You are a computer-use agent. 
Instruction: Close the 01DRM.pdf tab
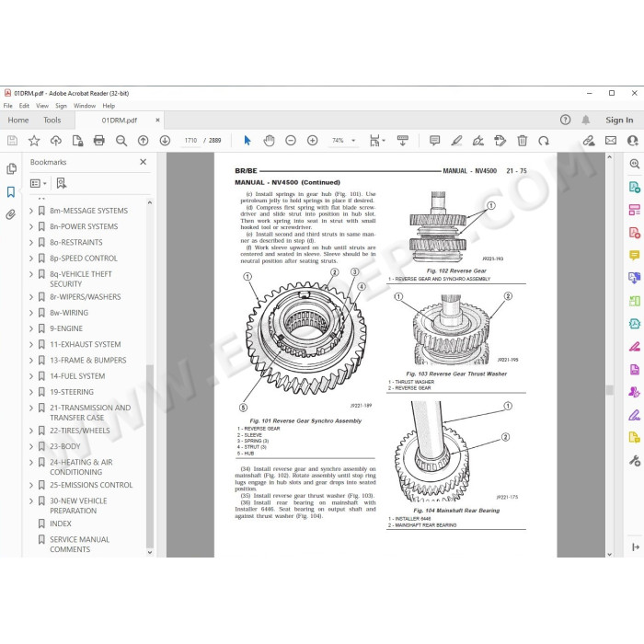pyautogui.click(x=157, y=120)
